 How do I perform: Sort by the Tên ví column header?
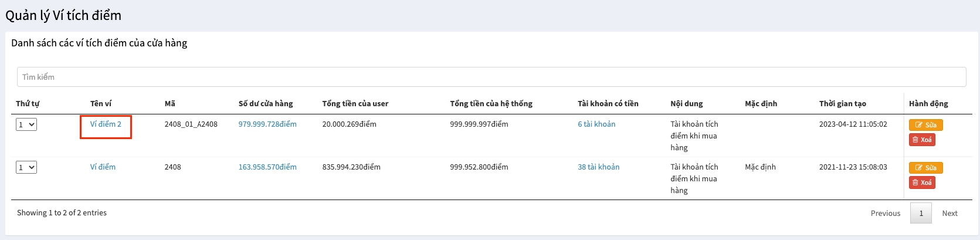[101, 104]
